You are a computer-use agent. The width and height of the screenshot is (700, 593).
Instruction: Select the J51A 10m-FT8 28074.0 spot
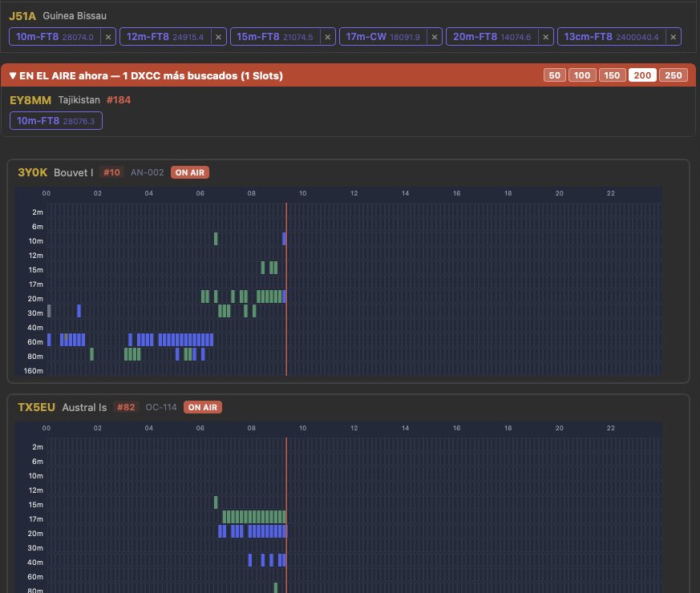coord(55,37)
